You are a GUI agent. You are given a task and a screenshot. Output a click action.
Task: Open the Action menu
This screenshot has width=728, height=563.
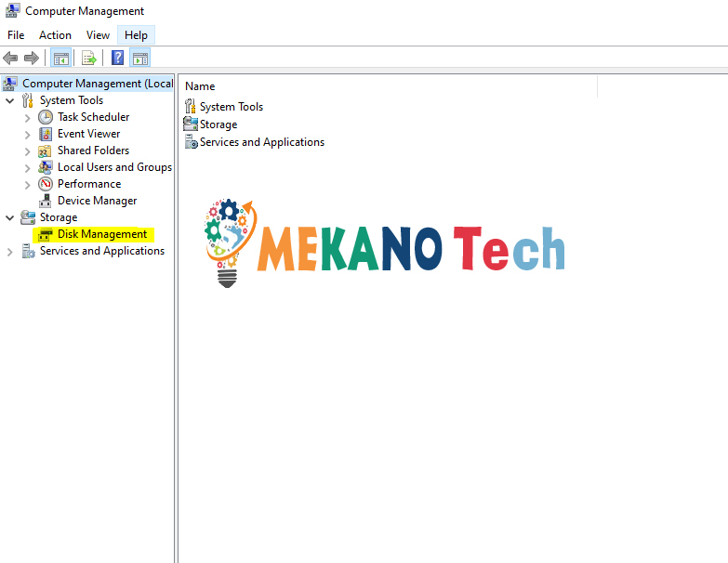pos(55,35)
